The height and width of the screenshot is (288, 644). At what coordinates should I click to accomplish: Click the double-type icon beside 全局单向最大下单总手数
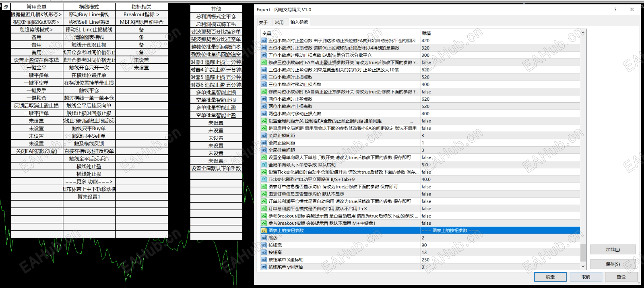tap(264, 165)
